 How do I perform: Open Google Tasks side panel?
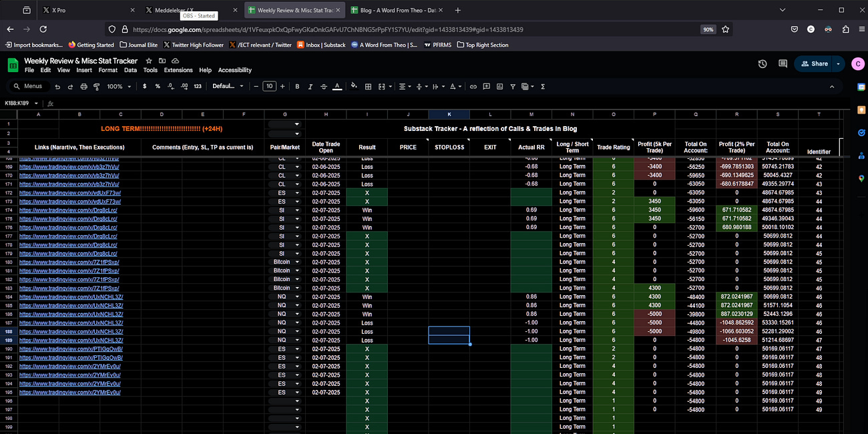pos(861,132)
